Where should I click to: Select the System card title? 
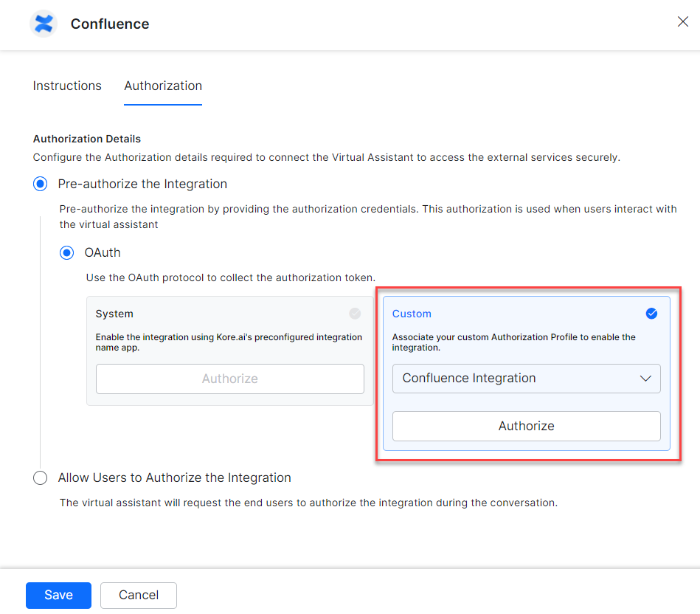tap(114, 314)
